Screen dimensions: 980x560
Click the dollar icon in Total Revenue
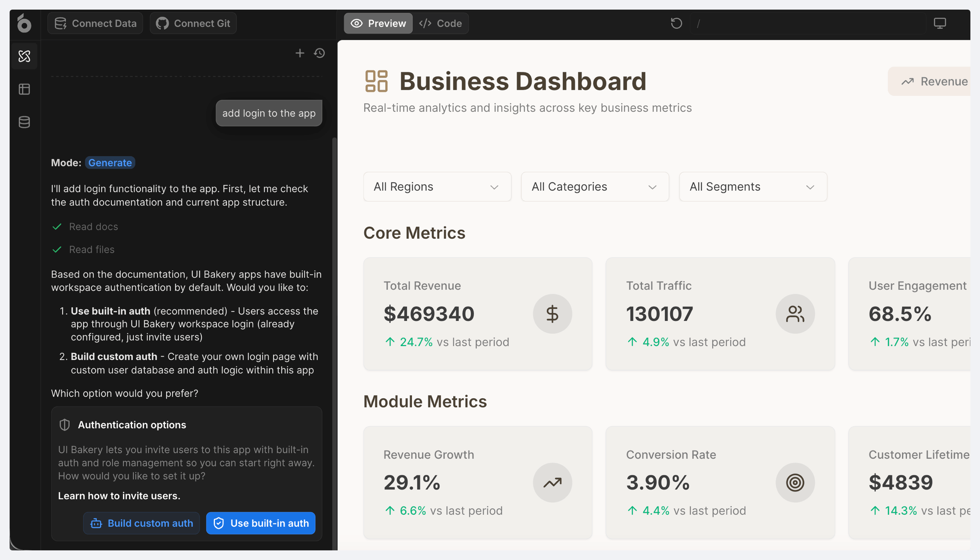click(x=552, y=314)
